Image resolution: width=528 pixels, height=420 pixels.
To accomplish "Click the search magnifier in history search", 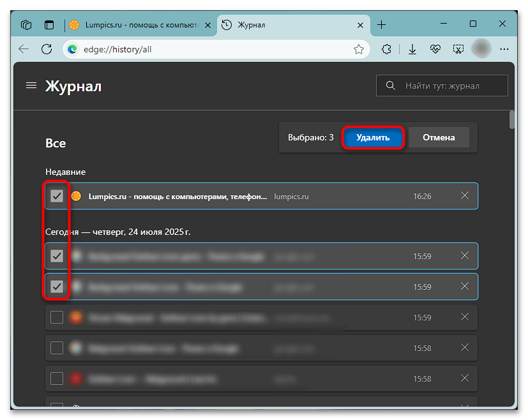I will tap(390, 85).
